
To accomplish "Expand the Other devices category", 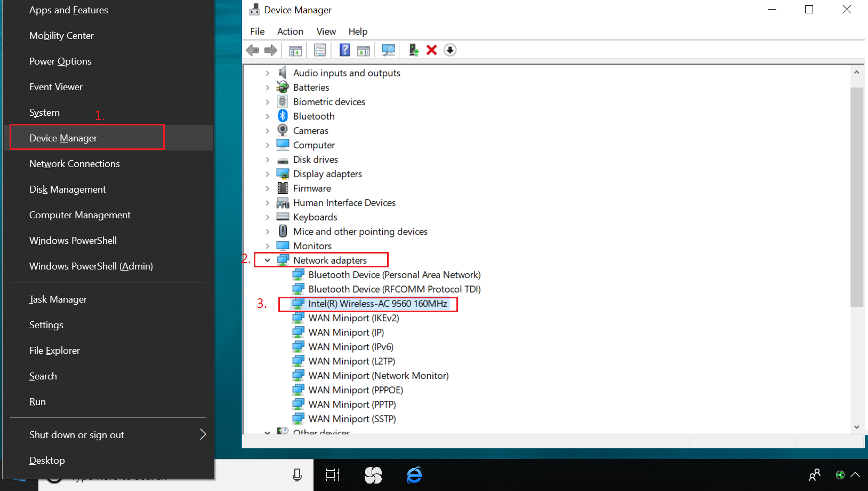I will click(x=268, y=432).
